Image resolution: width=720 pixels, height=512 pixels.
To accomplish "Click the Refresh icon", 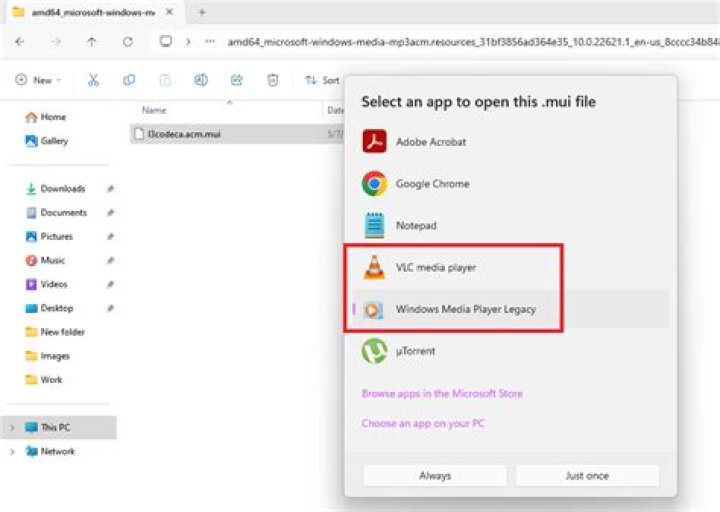I will [x=128, y=42].
